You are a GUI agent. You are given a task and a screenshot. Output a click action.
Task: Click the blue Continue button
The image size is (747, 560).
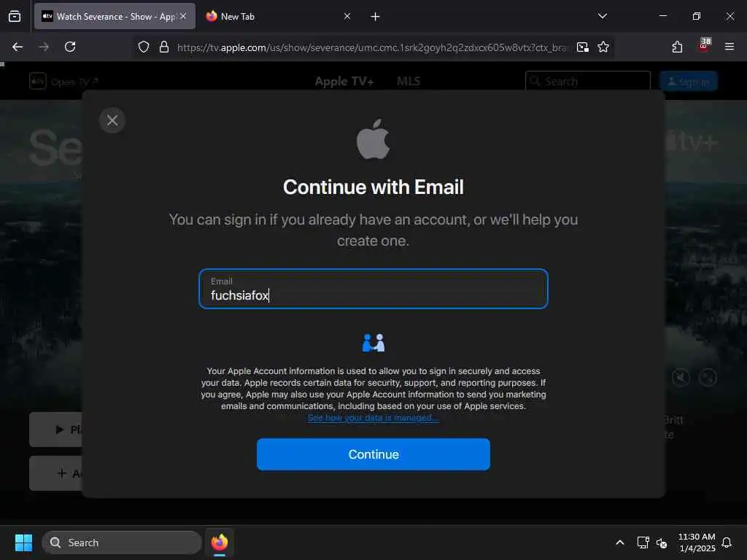373,454
